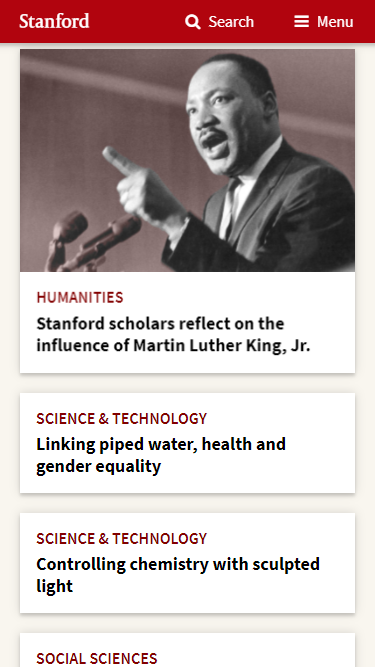The width and height of the screenshot is (375, 667).
Task: Click the red header bar background
Action: coord(136,21)
